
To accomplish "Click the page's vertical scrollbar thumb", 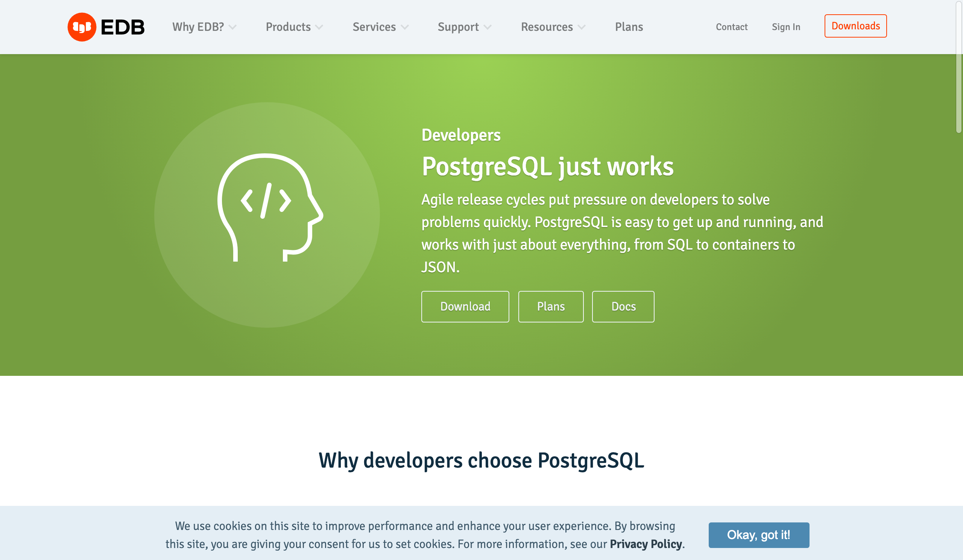I will pyautogui.click(x=958, y=67).
